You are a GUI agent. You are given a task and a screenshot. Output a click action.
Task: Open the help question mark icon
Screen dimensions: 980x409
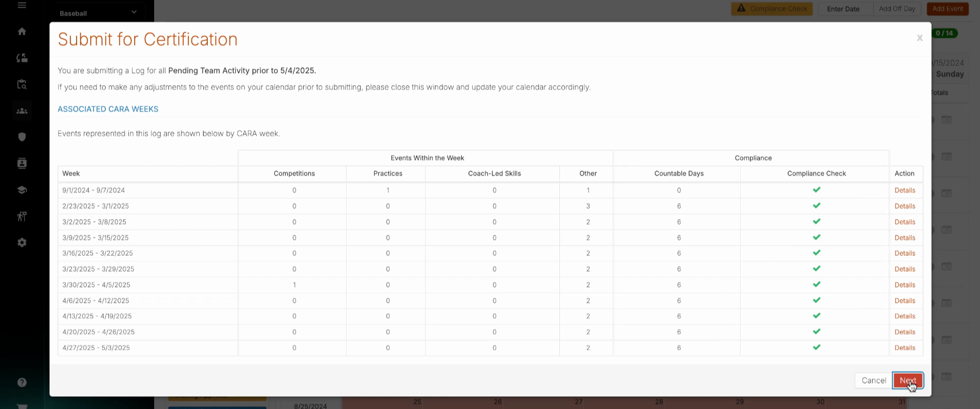pos(22,382)
